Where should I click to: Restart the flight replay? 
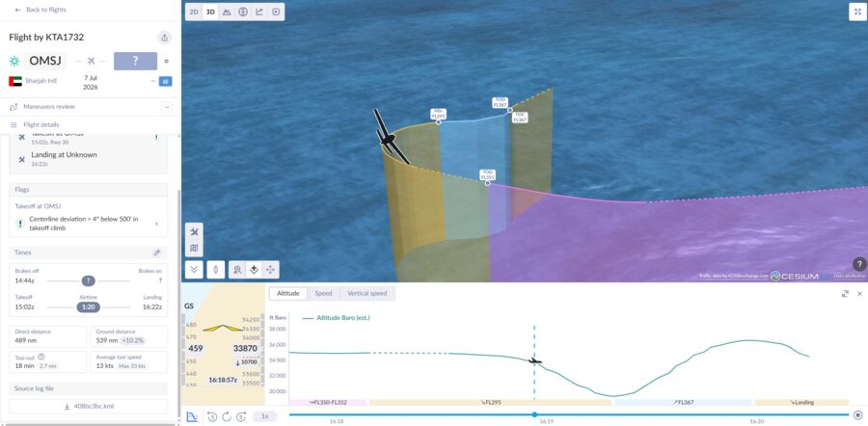click(227, 416)
